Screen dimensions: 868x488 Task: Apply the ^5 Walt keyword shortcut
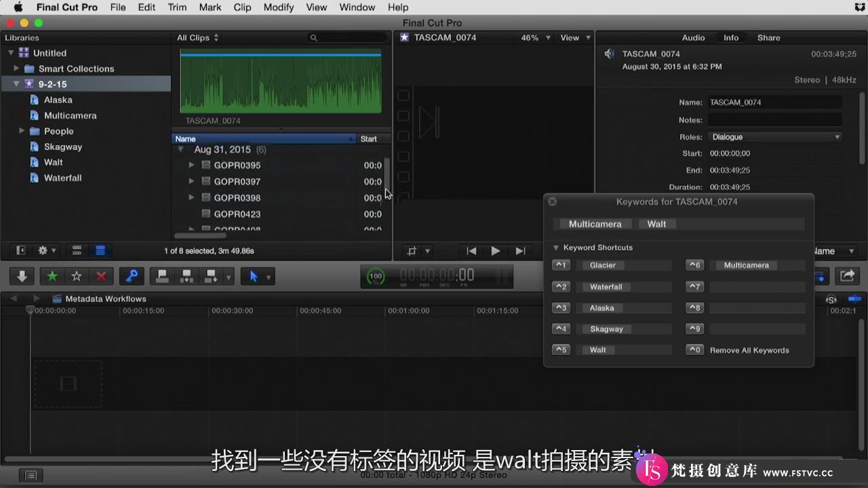pyautogui.click(x=561, y=350)
